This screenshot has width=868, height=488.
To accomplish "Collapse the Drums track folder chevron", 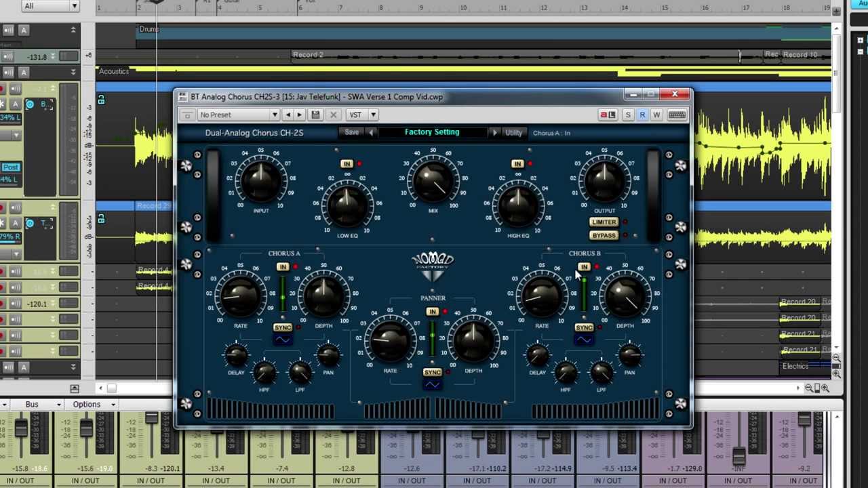I will tap(73, 30).
